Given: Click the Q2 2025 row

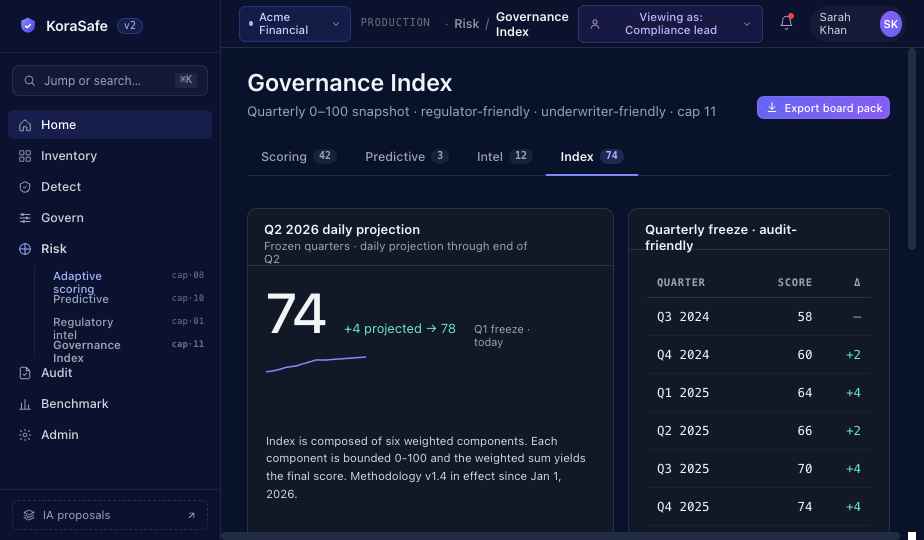Looking at the screenshot, I should pyautogui.click(x=759, y=431).
